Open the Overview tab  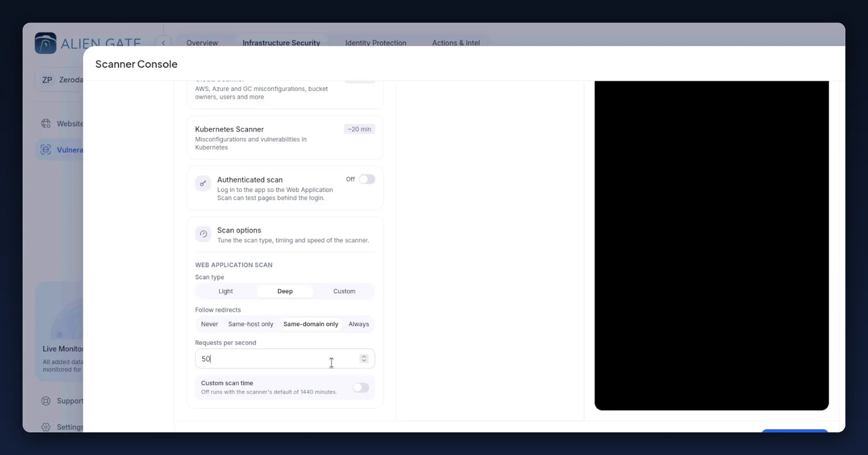[x=202, y=43]
